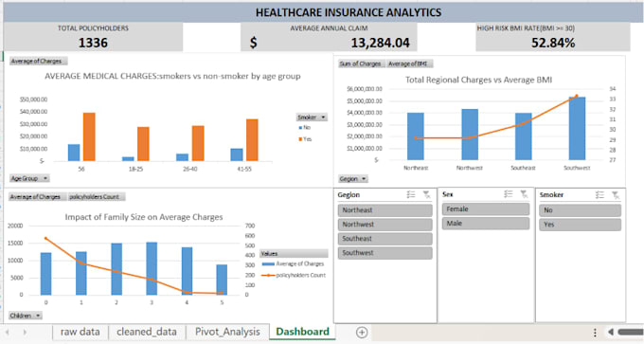Image resolution: width=644 pixels, height=344 pixels.
Task: Filter by Male in Sex slicer
Action: pos(486,223)
